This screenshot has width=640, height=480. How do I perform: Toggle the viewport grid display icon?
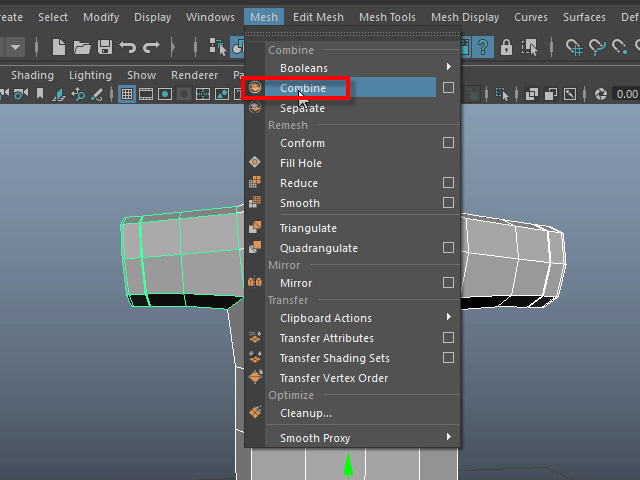click(x=127, y=94)
